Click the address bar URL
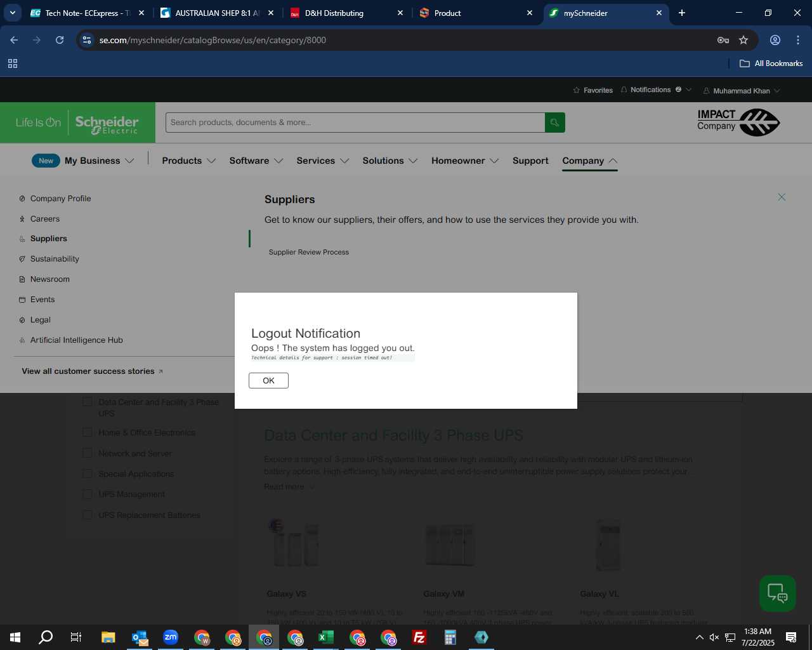812x650 pixels. pyautogui.click(x=213, y=40)
